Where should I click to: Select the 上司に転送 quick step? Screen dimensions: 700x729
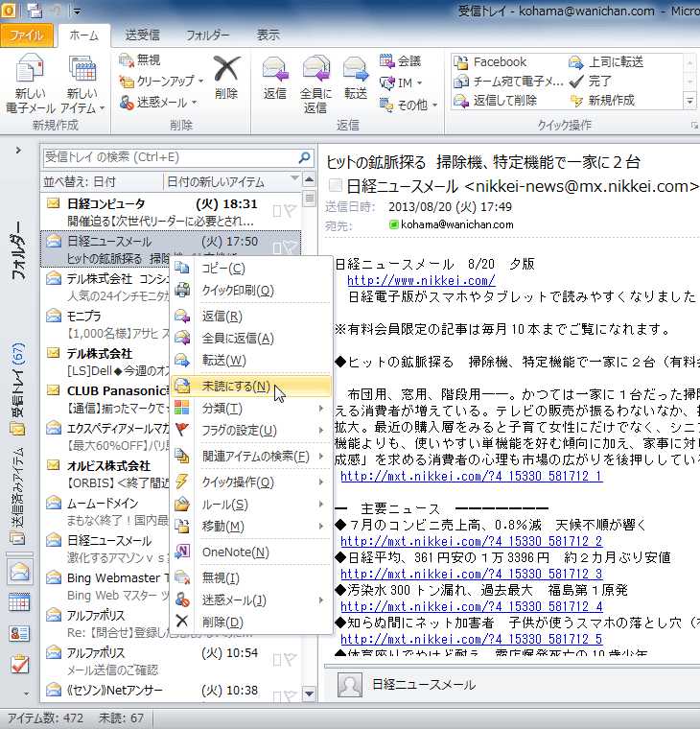[x=606, y=61]
